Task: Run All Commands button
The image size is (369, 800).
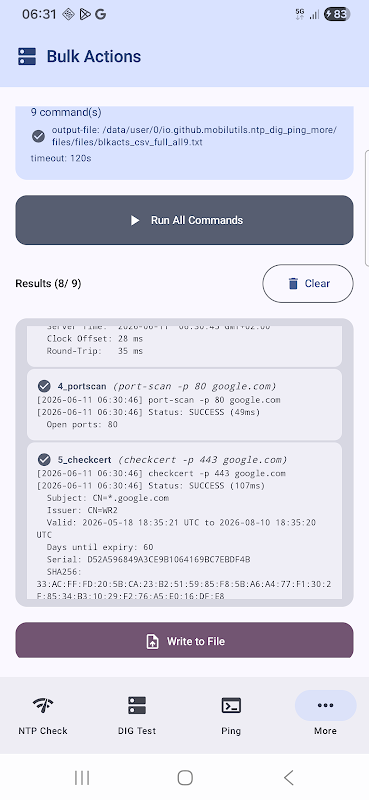Action: 184,220
